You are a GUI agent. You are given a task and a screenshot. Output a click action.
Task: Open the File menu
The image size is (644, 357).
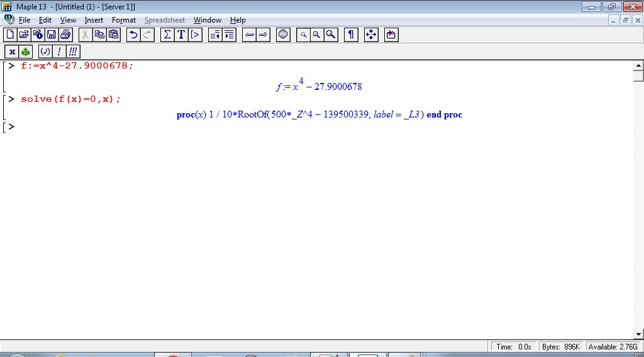tap(25, 20)
